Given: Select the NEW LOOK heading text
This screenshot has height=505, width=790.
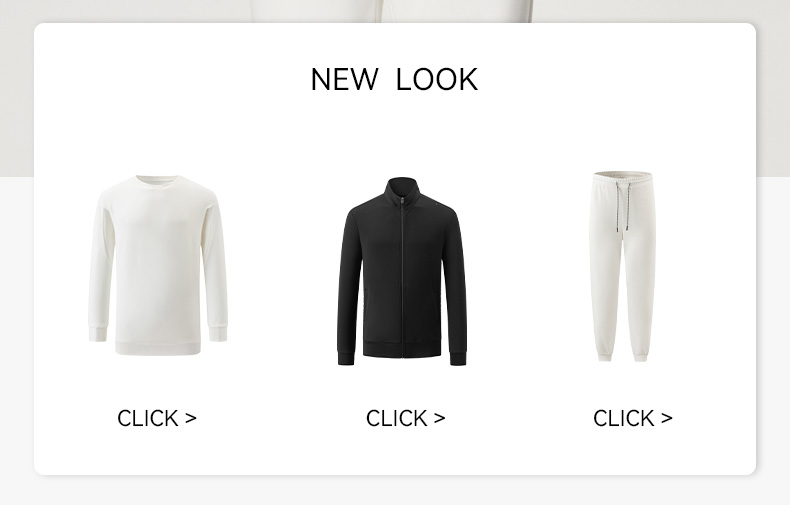Looking at the screenshot, I should 394,79.
